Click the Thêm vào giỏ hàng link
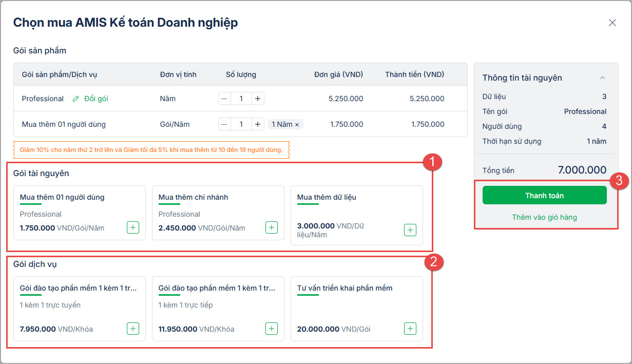The image size is (632, 364). 544,217
